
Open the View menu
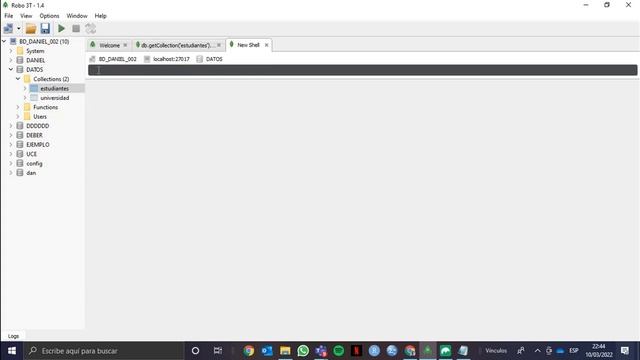point(26,16)
